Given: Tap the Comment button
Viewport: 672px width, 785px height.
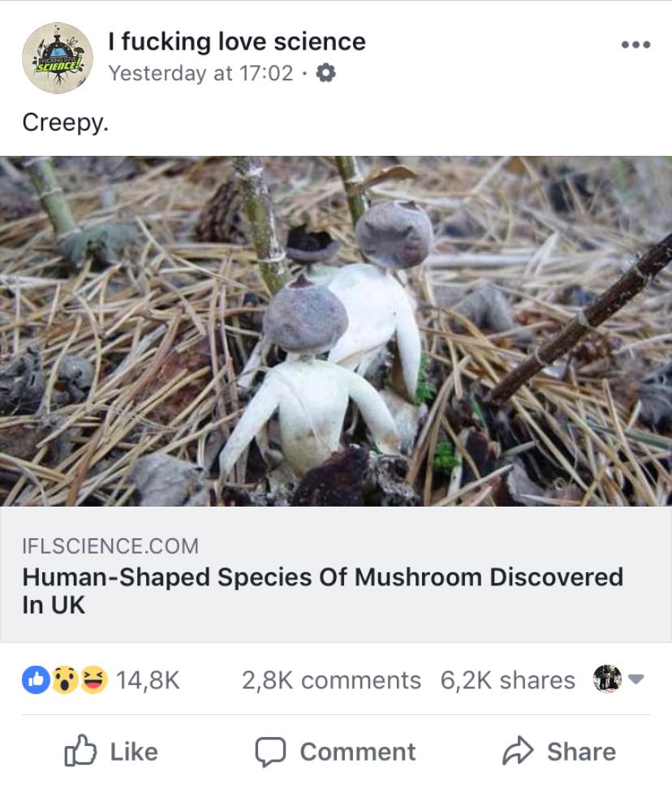Looking at the screenshot, I should pos(335,752).
